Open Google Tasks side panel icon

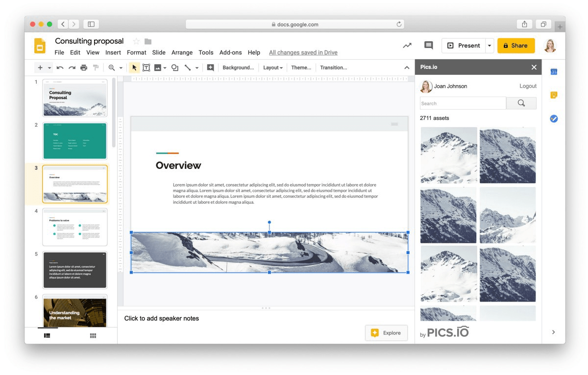pyautogui.click(x=554, y=118)
